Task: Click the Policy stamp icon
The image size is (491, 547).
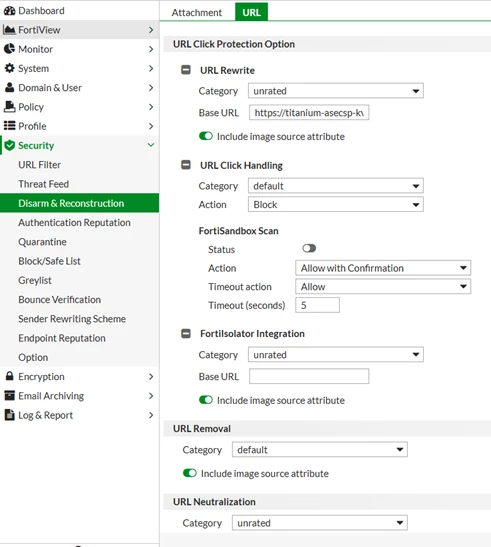Action: [9, 107]
